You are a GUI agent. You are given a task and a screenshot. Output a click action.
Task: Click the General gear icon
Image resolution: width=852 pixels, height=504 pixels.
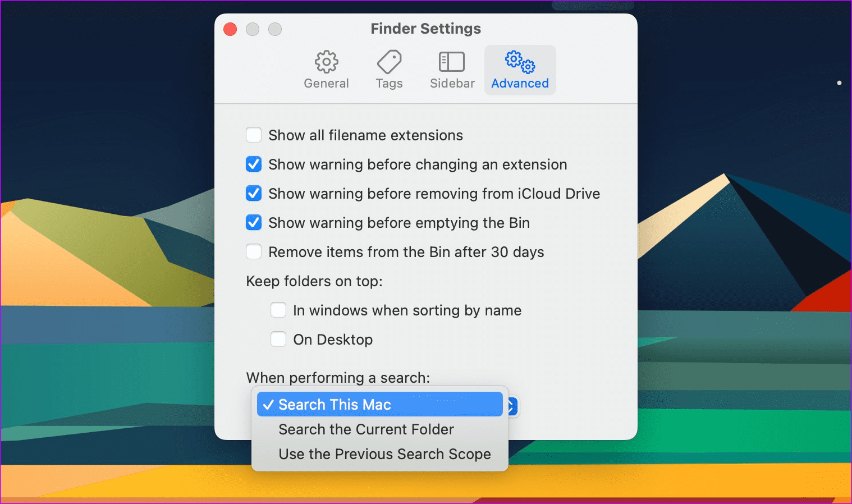click(326, 62)
